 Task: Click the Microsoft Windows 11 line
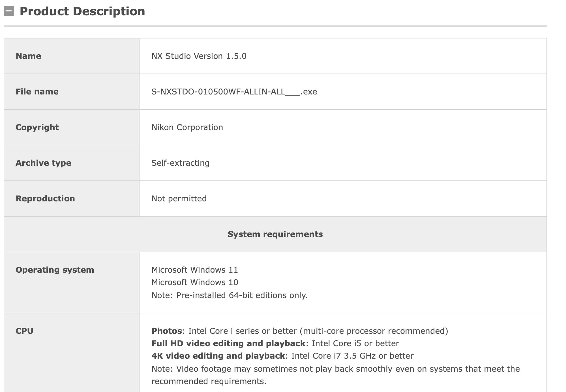tap(194, 270)
